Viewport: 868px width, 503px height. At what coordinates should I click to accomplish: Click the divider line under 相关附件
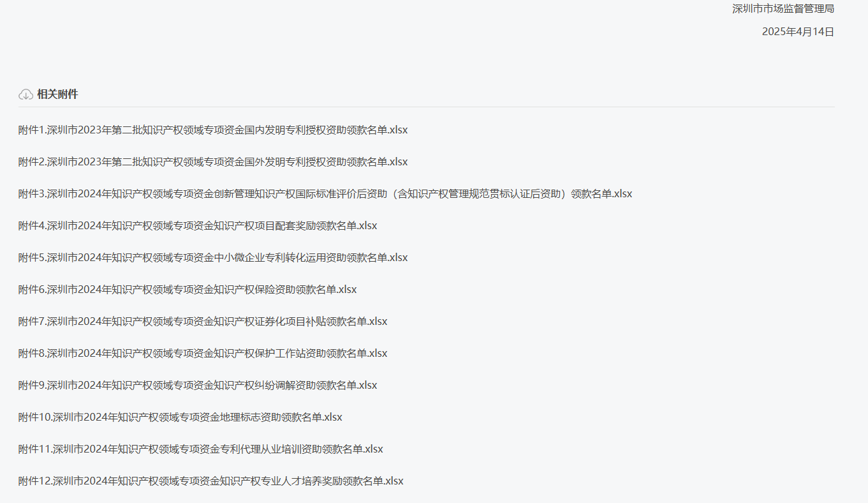pos(426,107)
